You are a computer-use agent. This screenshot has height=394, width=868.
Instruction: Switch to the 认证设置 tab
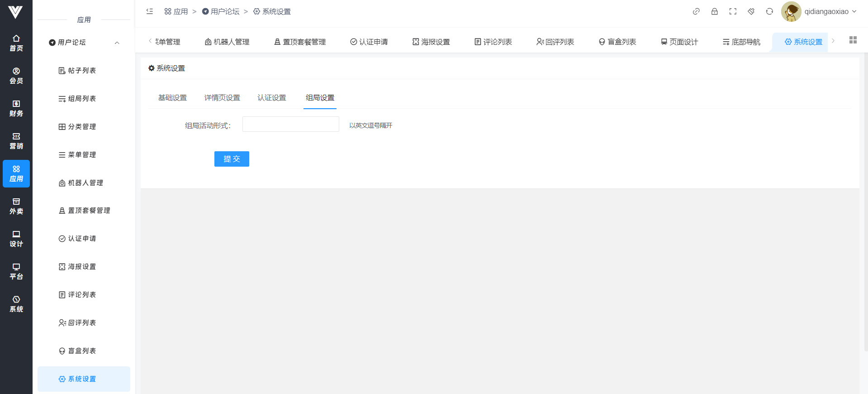pyautogui.click(x=272, y=98)
